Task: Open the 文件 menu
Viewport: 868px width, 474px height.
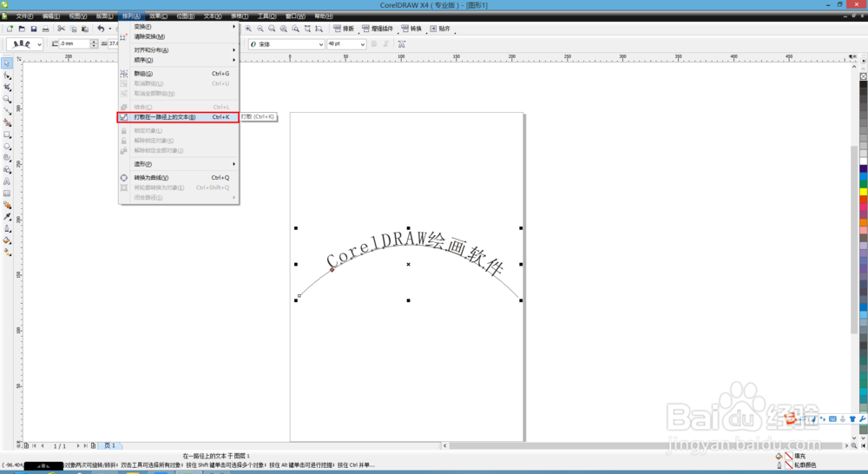Action: [24, 16]
